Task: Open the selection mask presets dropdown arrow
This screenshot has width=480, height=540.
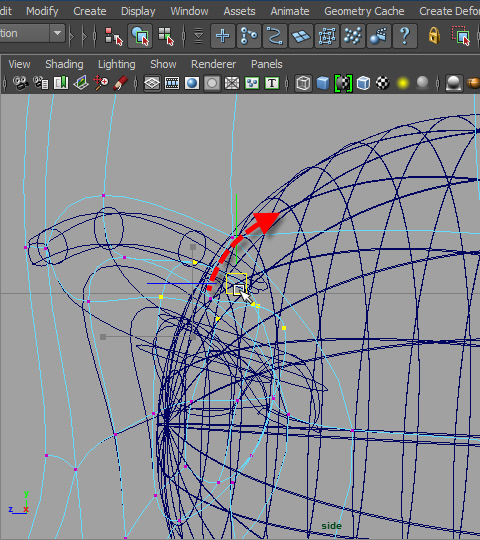Action: click(x=198, y=36)
